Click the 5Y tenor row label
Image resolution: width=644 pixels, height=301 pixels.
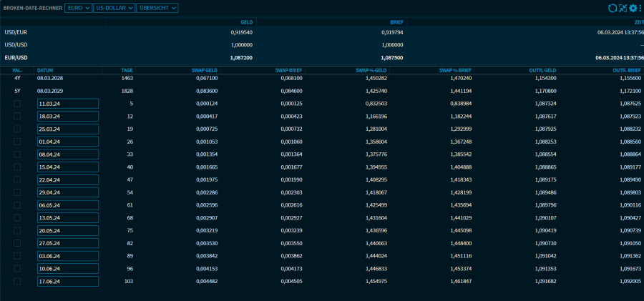click(17, 91)
